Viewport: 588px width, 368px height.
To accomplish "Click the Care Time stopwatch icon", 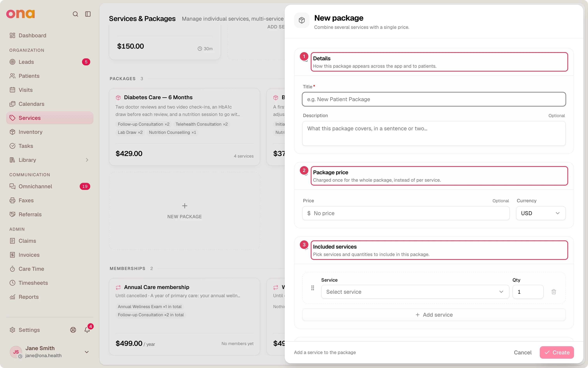I will point(12,269).
